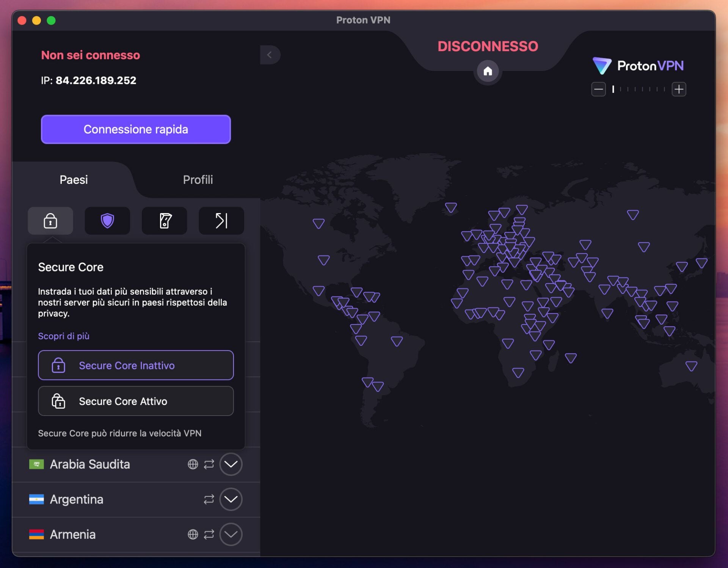Open the Kill Switch feature icon
728x568 pixels.
[165, 221]
